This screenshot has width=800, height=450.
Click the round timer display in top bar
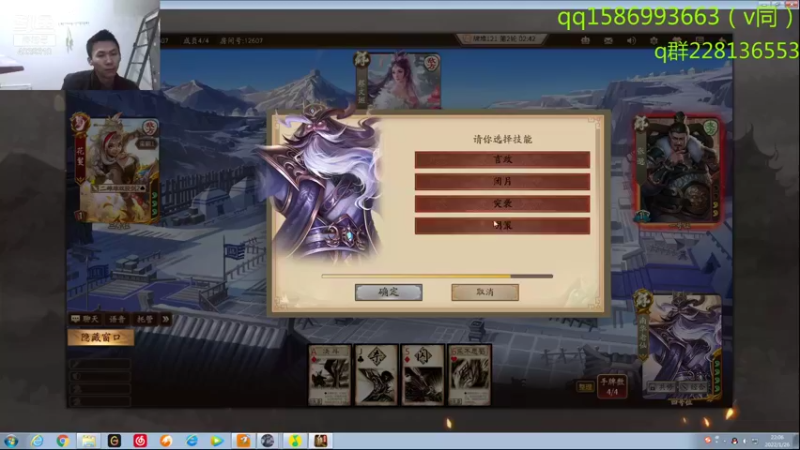pyautogui.click(x=504, y=39)
